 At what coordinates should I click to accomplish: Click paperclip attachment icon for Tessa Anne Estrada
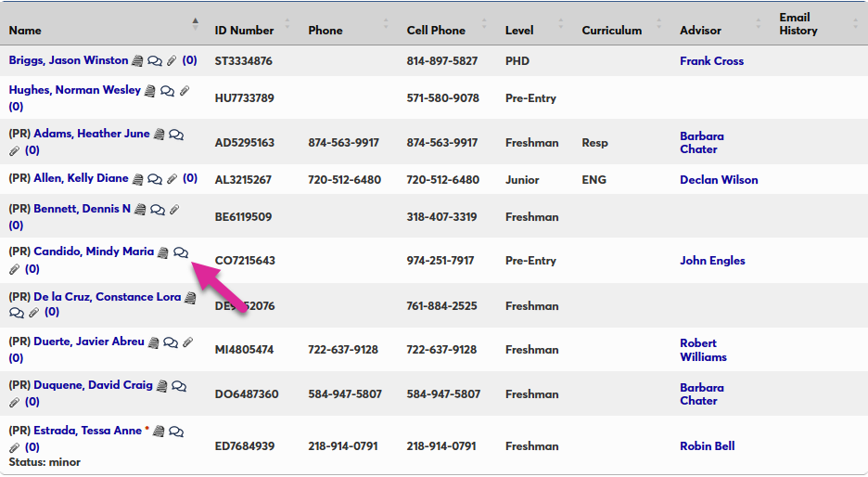tap(14, 447)
